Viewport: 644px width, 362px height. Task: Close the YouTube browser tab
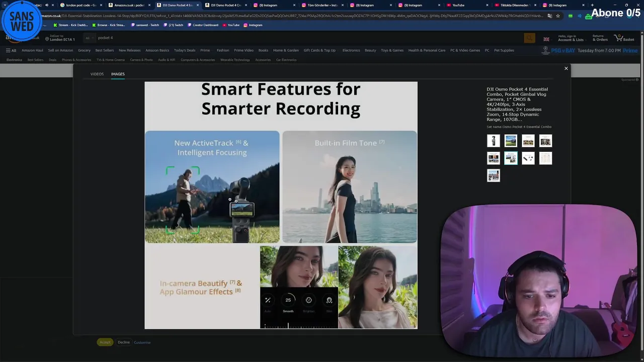[x=487, y=5]
